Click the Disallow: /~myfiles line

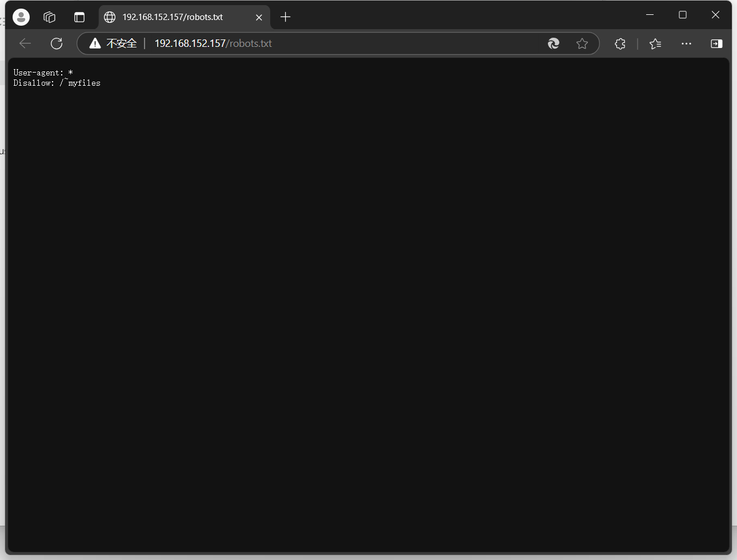(x=57, y=83)
